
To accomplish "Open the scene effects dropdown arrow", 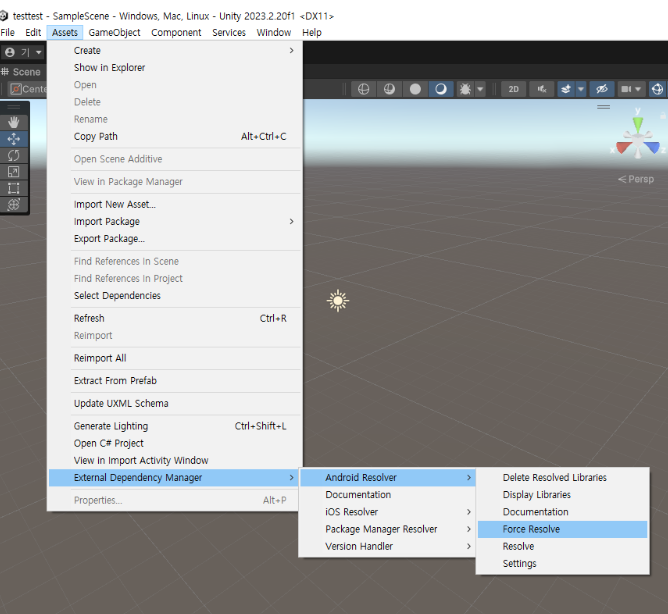I will tap(581, 89).
